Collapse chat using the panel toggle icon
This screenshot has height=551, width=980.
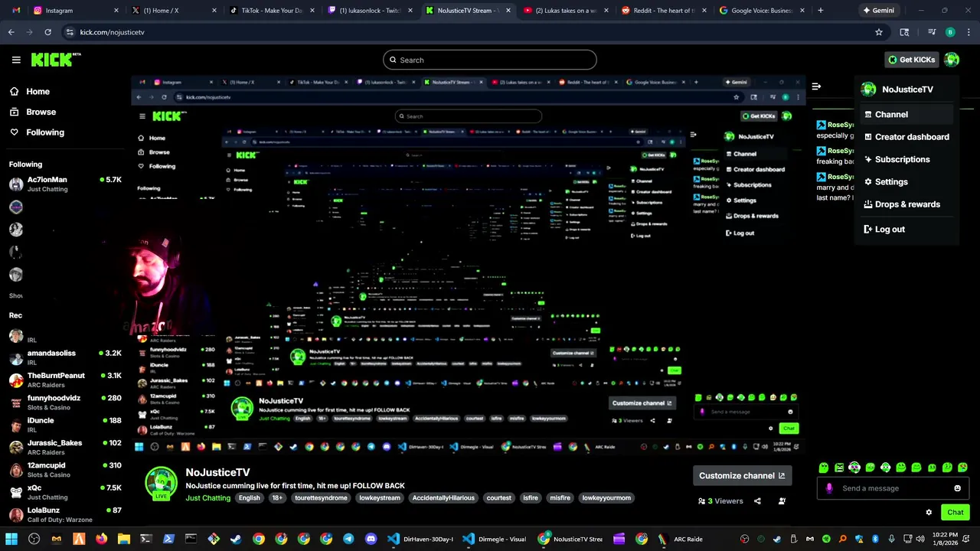click(x=816, y=86)
